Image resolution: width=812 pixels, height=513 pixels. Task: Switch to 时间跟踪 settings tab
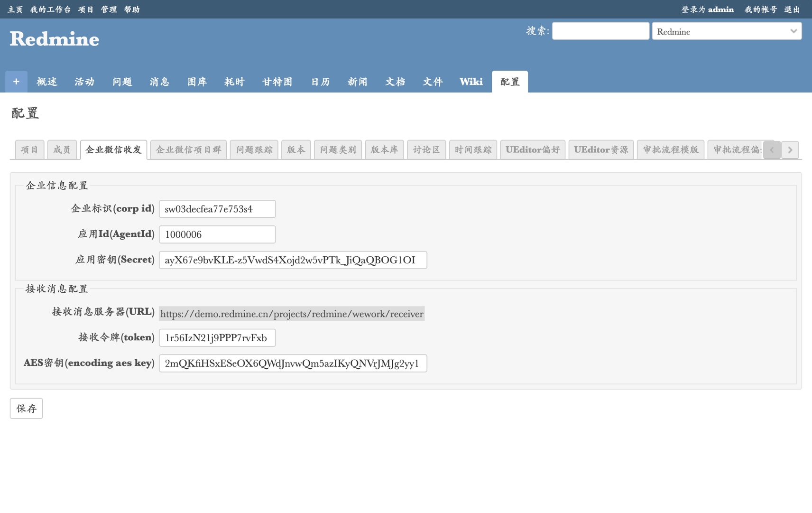(x=473, y=150)
